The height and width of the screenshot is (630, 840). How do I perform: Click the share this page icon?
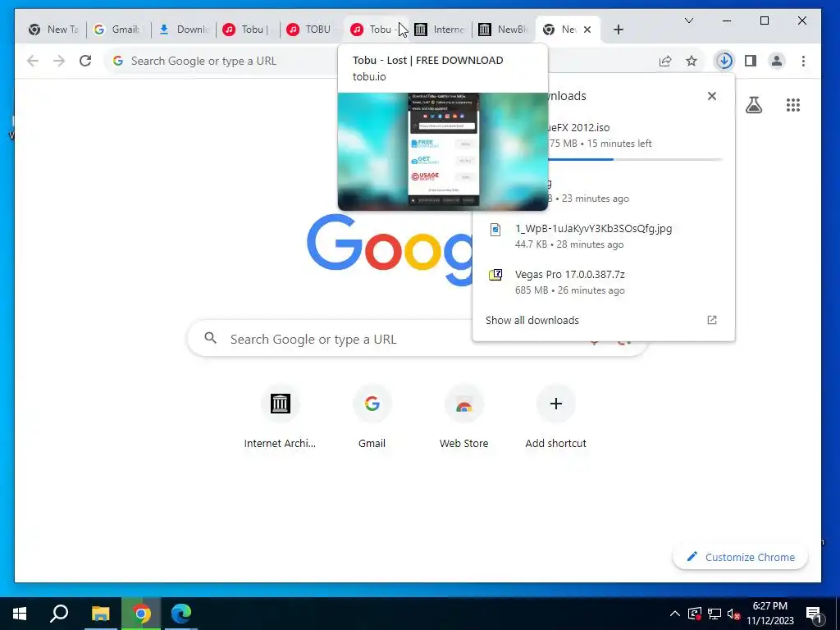pyautogui.click(x=665, y=61)
